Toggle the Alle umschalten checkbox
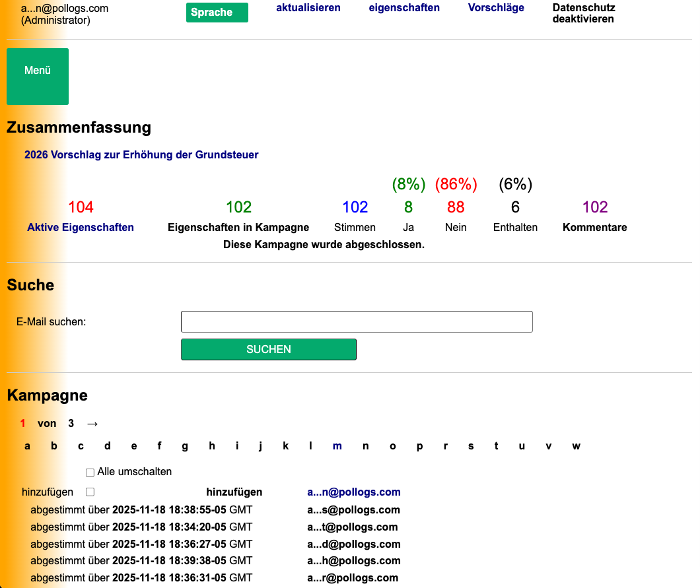Image resolution: width=700 pixels, height=588 pixels. [x=90, y=472]
